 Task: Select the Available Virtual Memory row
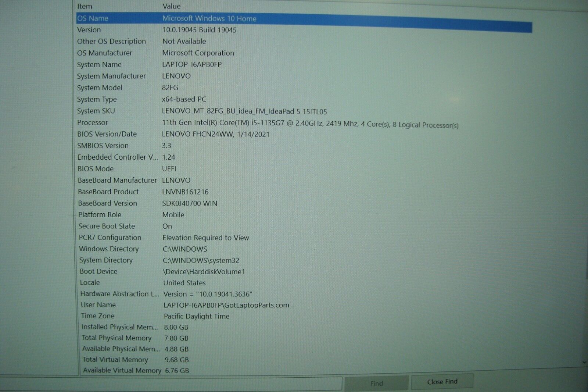tap(122, 370)
